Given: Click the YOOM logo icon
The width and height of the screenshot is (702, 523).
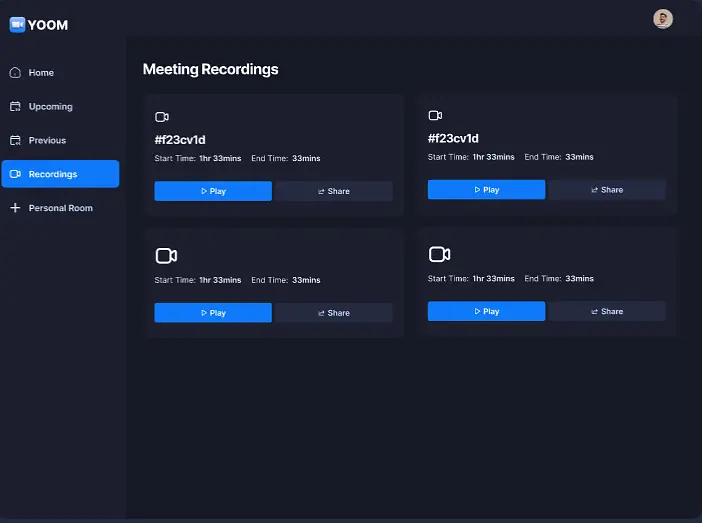Looking at the screenshot, I should tap(17, 24).
